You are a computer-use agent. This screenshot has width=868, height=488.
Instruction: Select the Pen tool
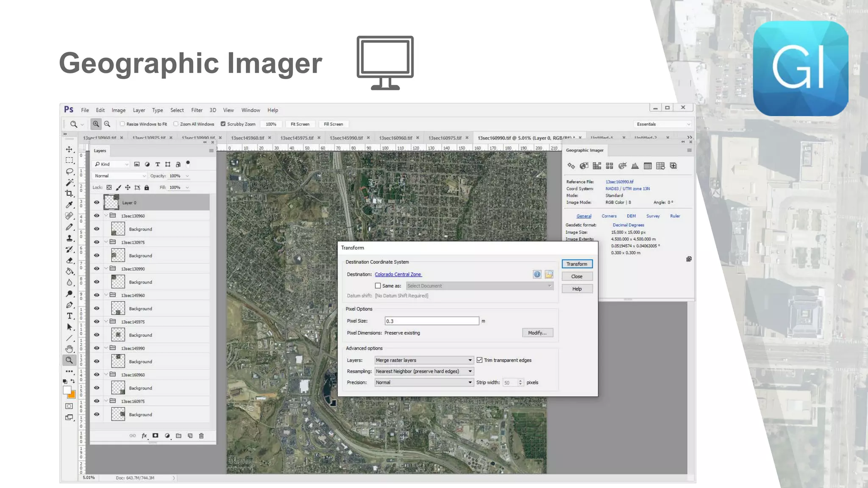[69, 305]
